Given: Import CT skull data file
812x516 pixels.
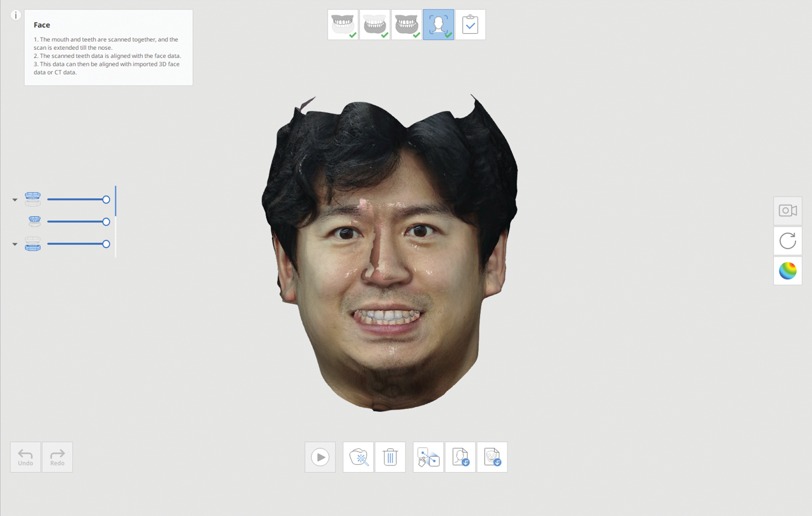Looking at the screenshot, I should 492,457.
